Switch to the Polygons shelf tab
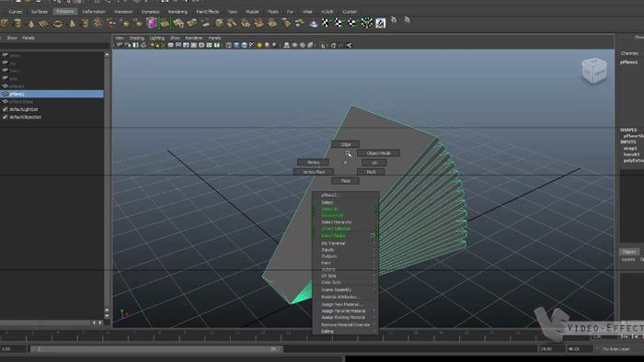The width and height of the screenshot is (644, 362). tap(65, 11)
